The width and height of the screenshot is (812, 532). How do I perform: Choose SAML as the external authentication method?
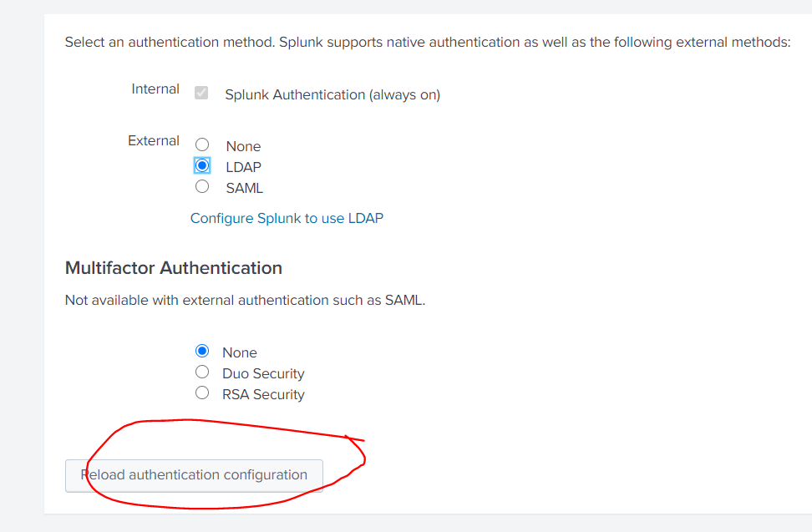click(x=202, y=185)
